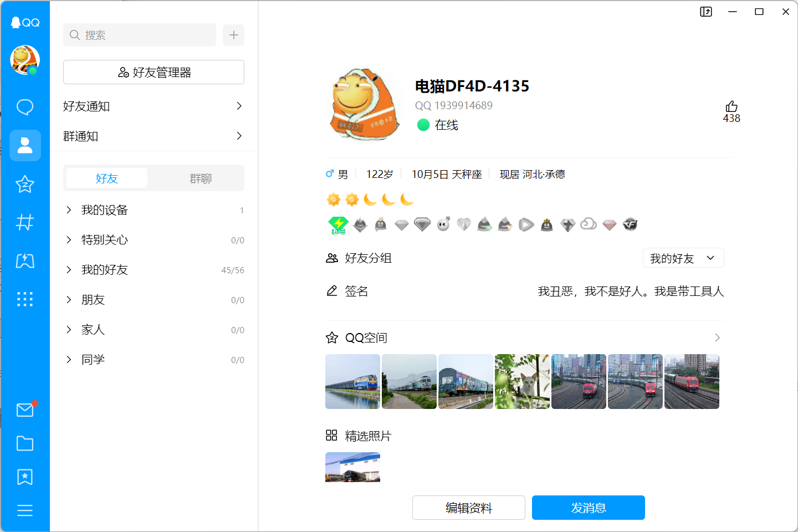The width and height of the screenshot is (798, 532).
Task: Open the messages chat bubble icon
Action: [25, 107]
